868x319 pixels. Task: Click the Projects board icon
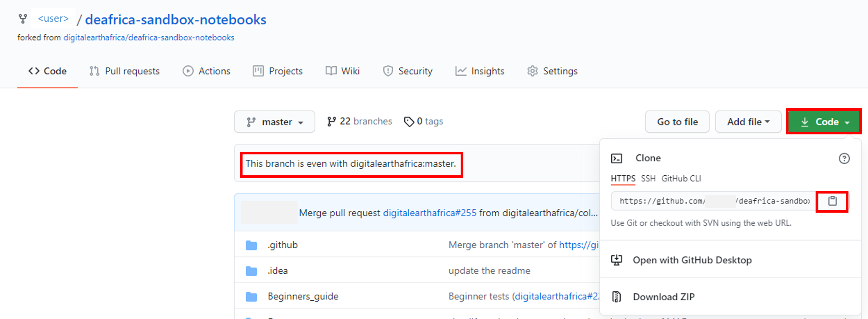tap(258, 71)
